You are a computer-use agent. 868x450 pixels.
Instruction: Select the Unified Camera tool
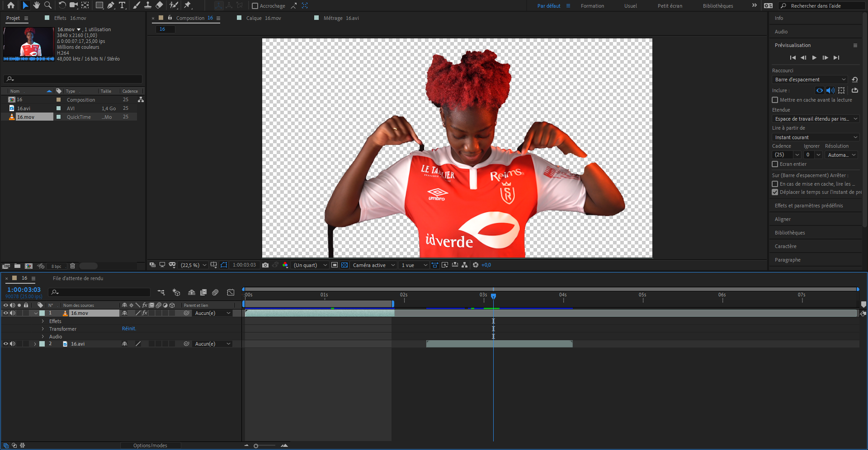point(73,5)
